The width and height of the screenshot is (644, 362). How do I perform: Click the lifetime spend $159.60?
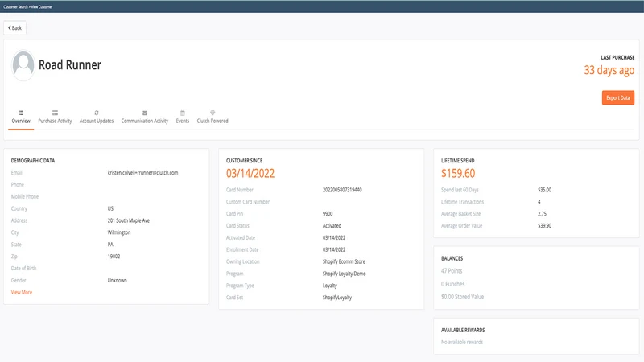(458, 173)
